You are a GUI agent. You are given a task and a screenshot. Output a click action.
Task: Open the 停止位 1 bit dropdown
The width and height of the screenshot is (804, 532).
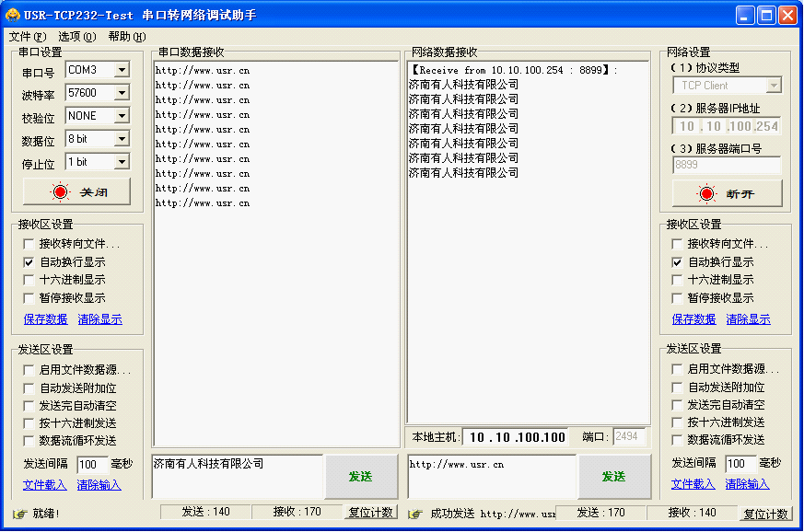tap(121, 161)
